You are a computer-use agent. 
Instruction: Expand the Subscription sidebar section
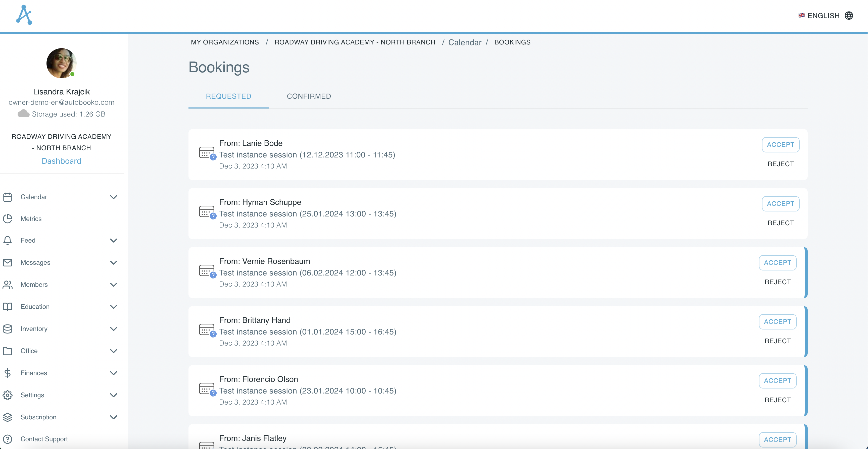click(114, 417)
